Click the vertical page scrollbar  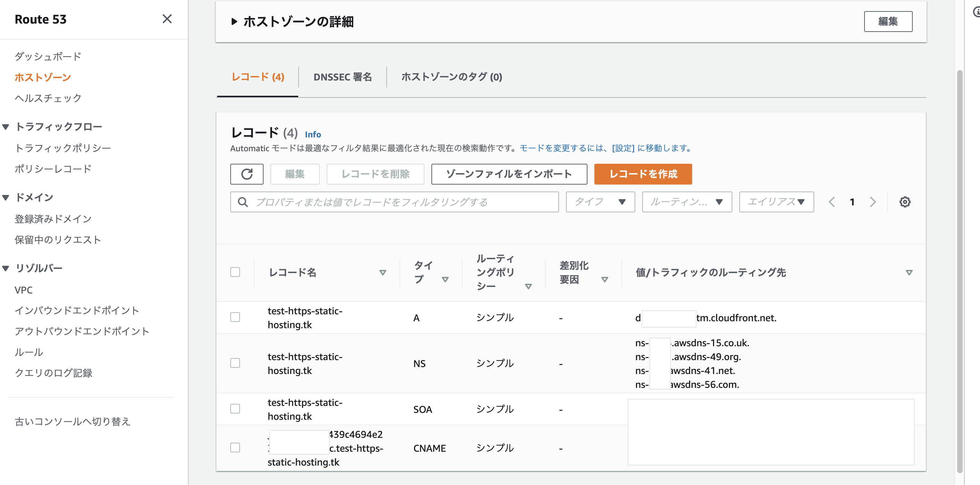click(960, 266)
